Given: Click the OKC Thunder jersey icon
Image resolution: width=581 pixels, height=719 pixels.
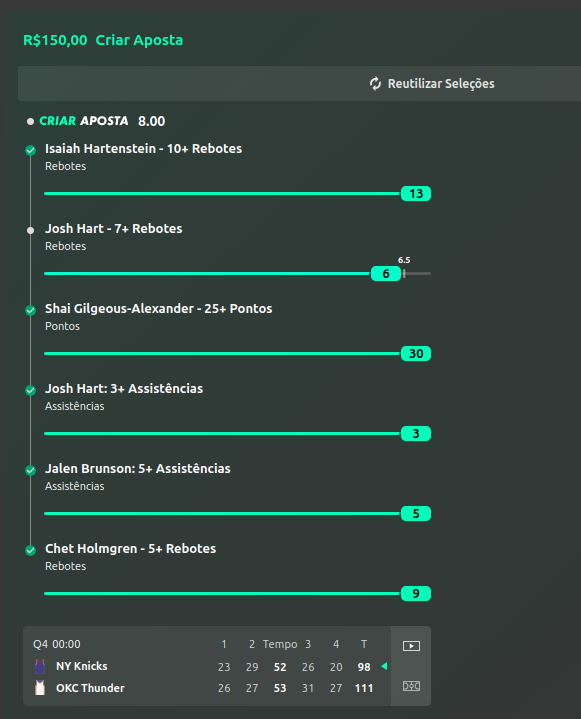Looking at the screenshot, I should point(40,688).
